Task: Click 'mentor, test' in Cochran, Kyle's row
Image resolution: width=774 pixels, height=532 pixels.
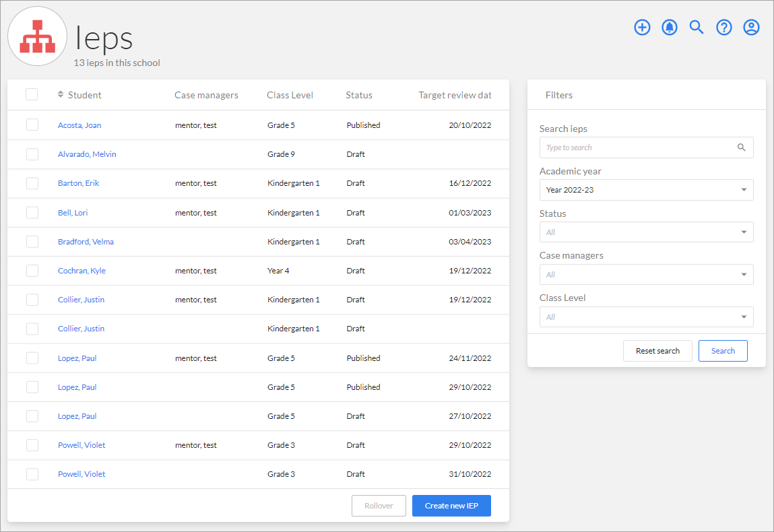Action: [x=196, y=271]
